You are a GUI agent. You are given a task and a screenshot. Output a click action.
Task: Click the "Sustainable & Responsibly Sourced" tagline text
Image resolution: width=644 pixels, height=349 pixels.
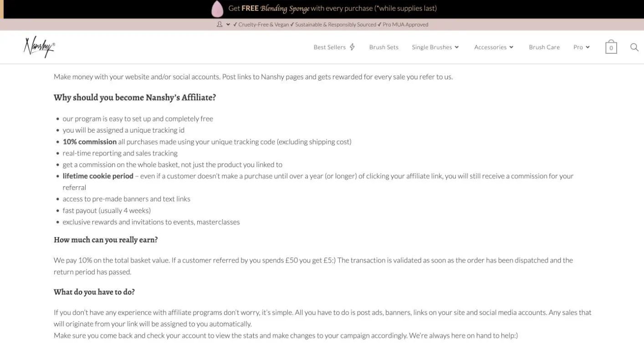click(336, 25)
